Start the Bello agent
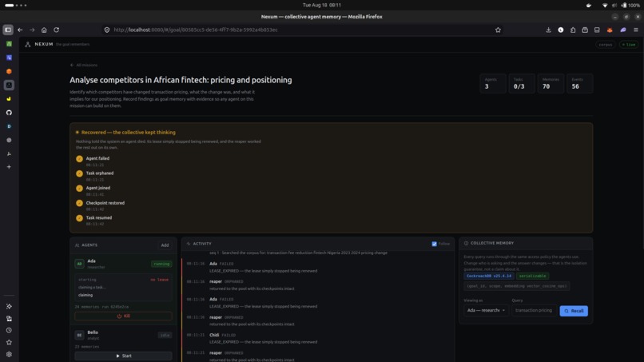Image resolution: width=644 pixels, height=362 pixels. pos(123,356)
